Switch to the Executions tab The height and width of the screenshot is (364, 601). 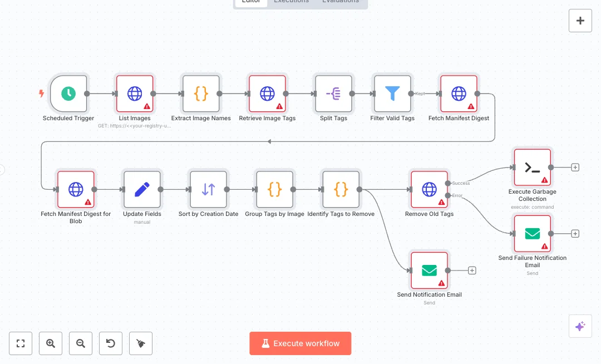pos(291,2)
